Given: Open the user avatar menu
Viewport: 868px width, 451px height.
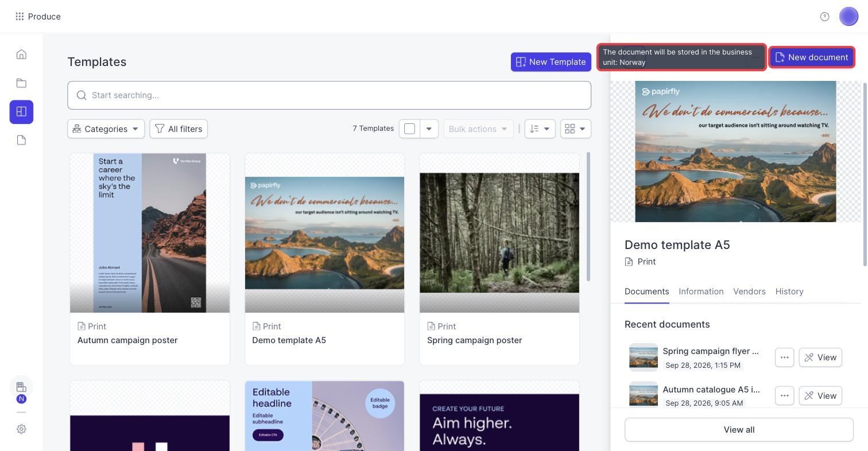Looking at the screenshot, I should click(848, 17).
